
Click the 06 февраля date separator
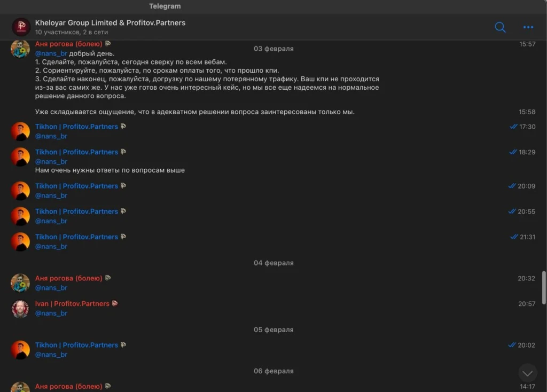coord(273,371)
